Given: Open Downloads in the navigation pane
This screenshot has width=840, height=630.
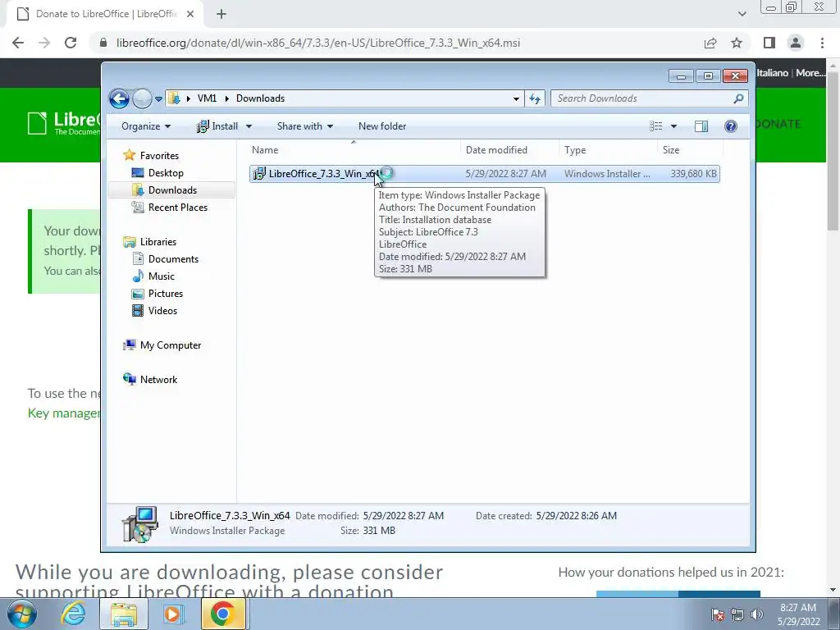Looking at the screenshot, I should (172, 190).
